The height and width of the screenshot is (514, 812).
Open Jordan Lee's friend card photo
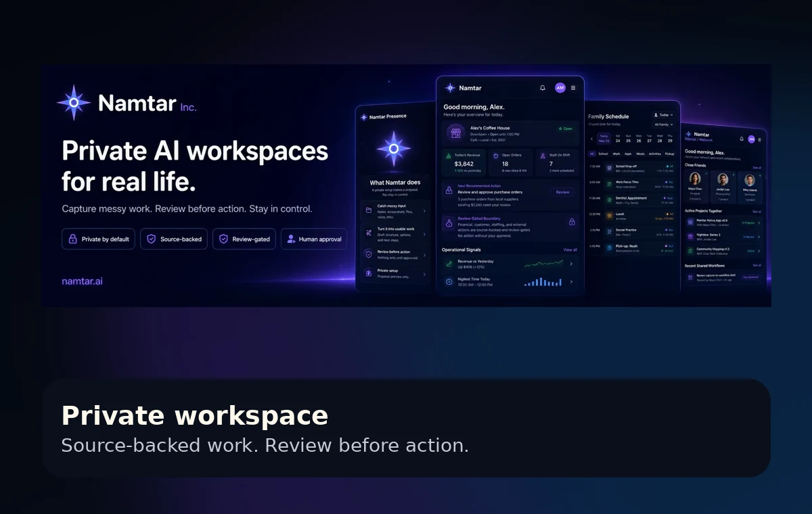tap(723, 179)
